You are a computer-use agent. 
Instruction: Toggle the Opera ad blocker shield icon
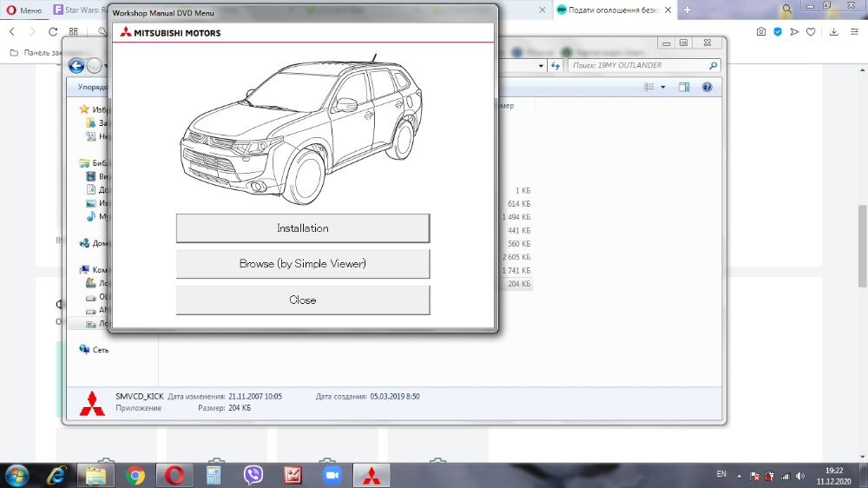(x=778, y=32)
